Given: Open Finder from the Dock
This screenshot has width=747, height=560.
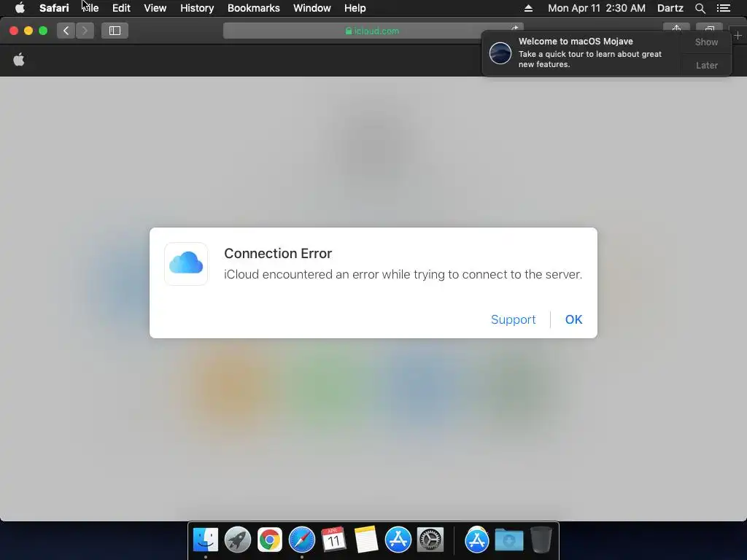Looking at the screenshot, I should point(205,540).
